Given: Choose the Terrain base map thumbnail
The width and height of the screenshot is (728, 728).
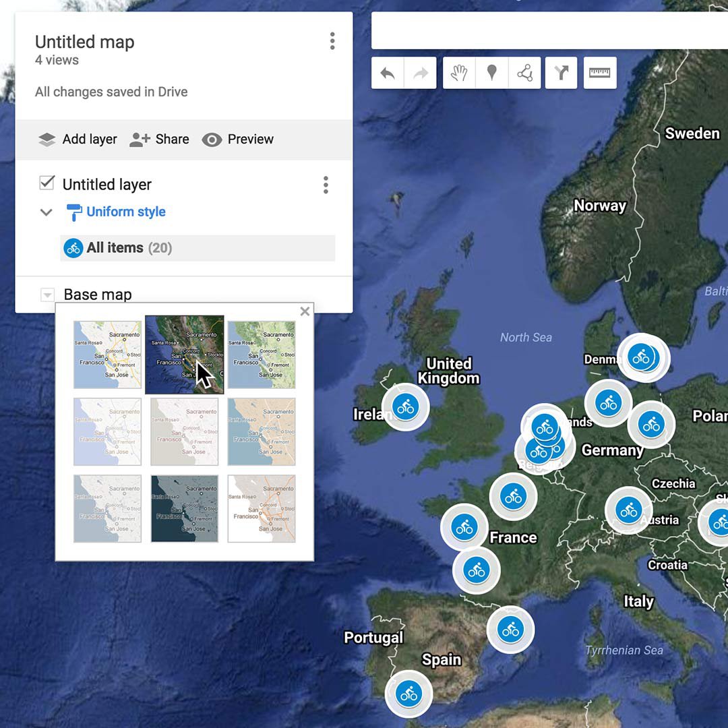Looking at the screenshot, I should (x=262, y=355).
